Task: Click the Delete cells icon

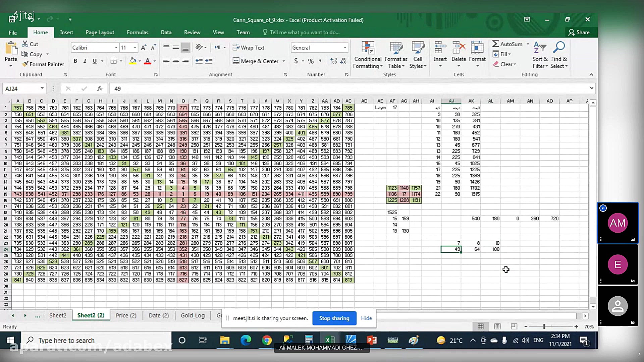Action: [x=459, y=48]
